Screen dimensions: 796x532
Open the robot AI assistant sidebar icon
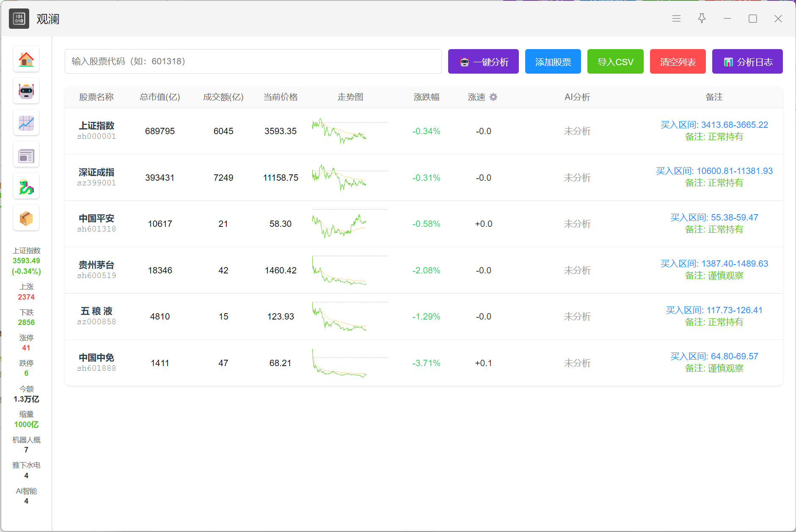(26, 91)
